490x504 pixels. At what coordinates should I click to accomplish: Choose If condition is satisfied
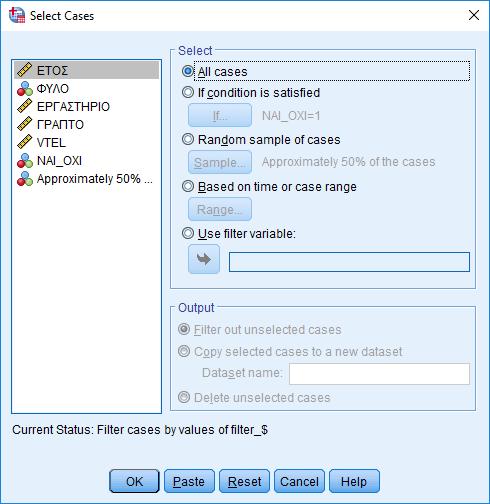click(x=188, y=92)
